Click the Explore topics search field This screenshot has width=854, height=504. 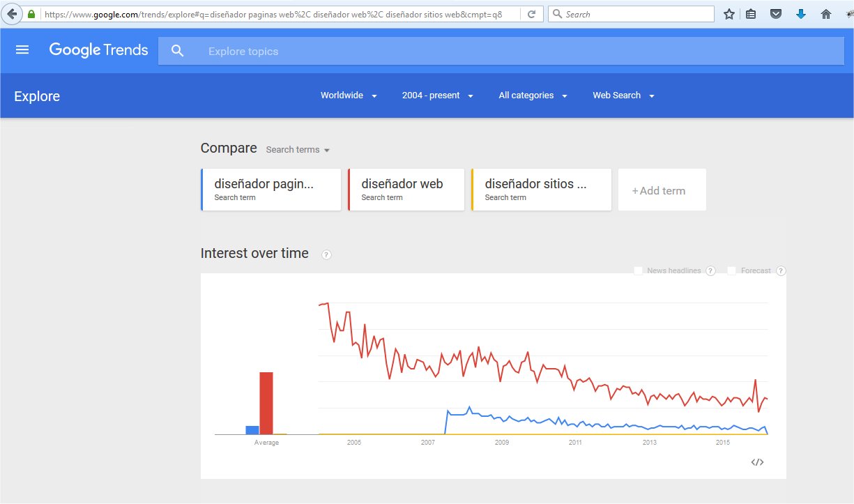tap(488, 52)
